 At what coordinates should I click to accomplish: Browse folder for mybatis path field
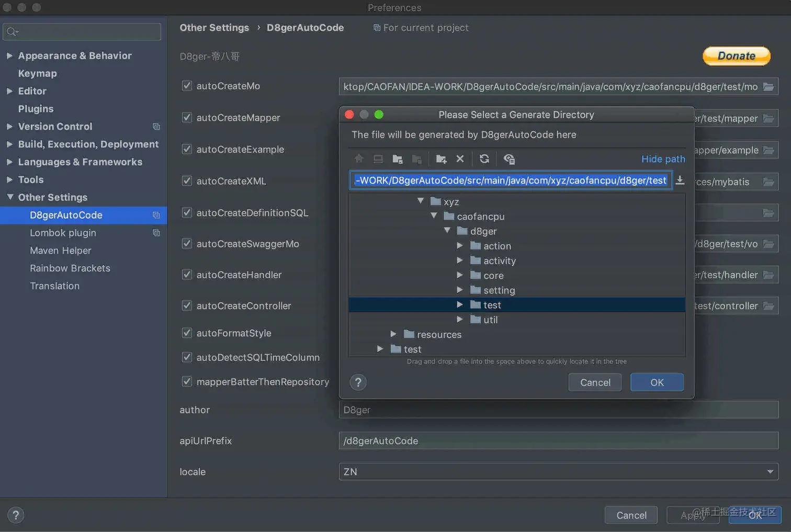(x=768, y=182)
